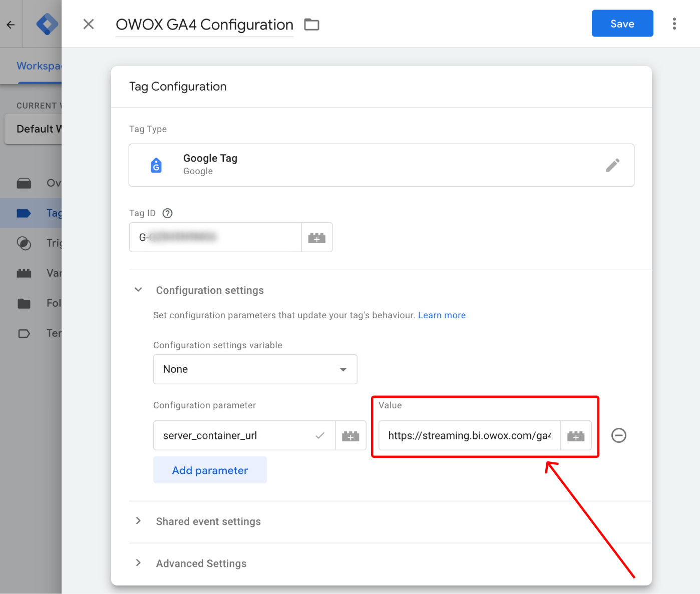
Task: Click the Value field with streaming URL
Action: point(470,435)
